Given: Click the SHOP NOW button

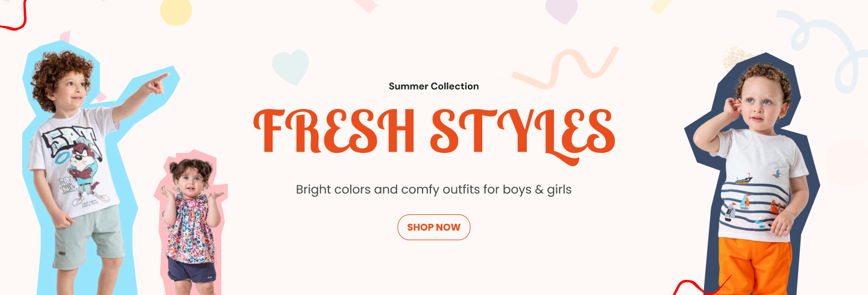Looking at the screenshot, I should point(434,228).
